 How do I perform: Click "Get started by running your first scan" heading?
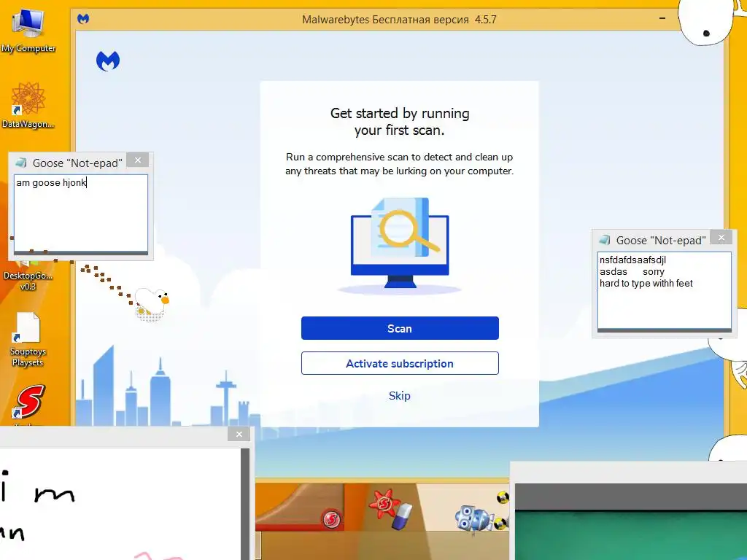[x=400, y=122]
